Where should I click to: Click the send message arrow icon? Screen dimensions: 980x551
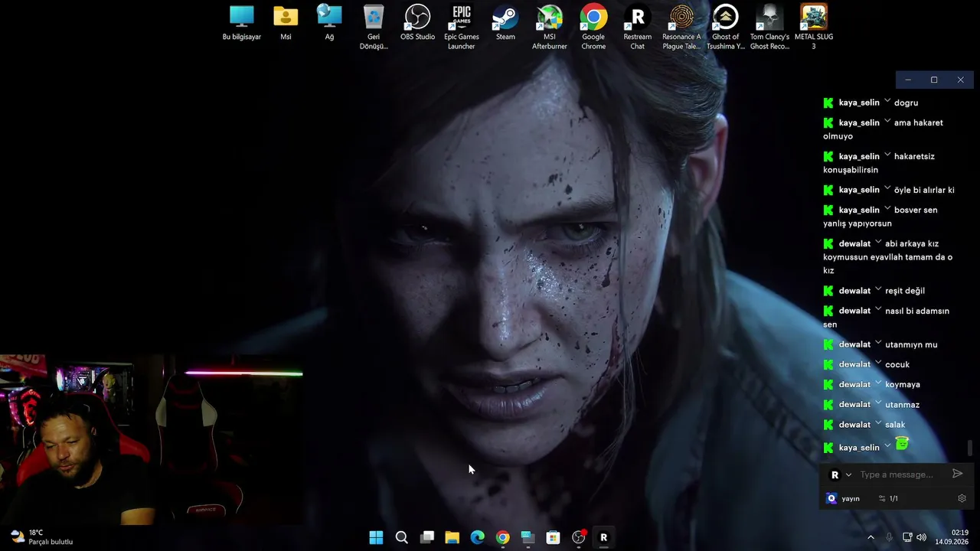(957, 474)
